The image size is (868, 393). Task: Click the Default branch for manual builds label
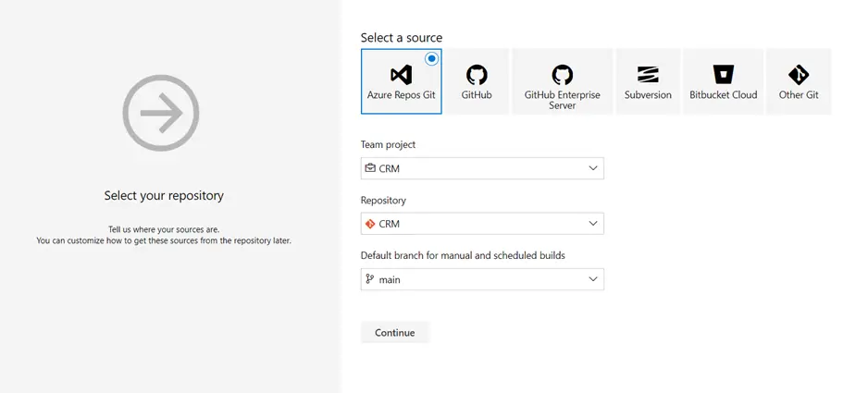463,256
